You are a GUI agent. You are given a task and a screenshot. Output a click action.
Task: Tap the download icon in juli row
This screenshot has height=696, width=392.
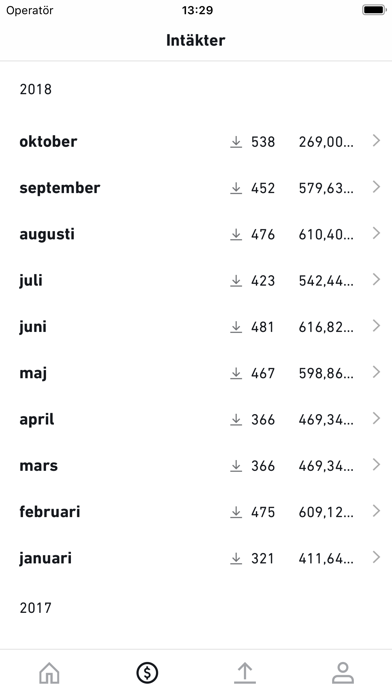pyautogui.click(x=236, y=281)
